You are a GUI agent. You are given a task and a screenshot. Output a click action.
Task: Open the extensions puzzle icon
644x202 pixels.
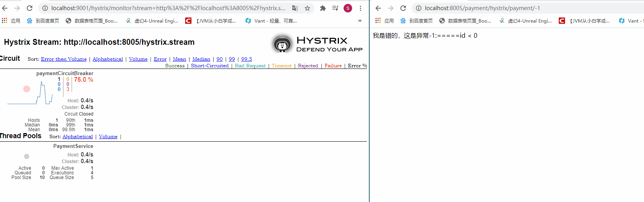tap(323, 8)
